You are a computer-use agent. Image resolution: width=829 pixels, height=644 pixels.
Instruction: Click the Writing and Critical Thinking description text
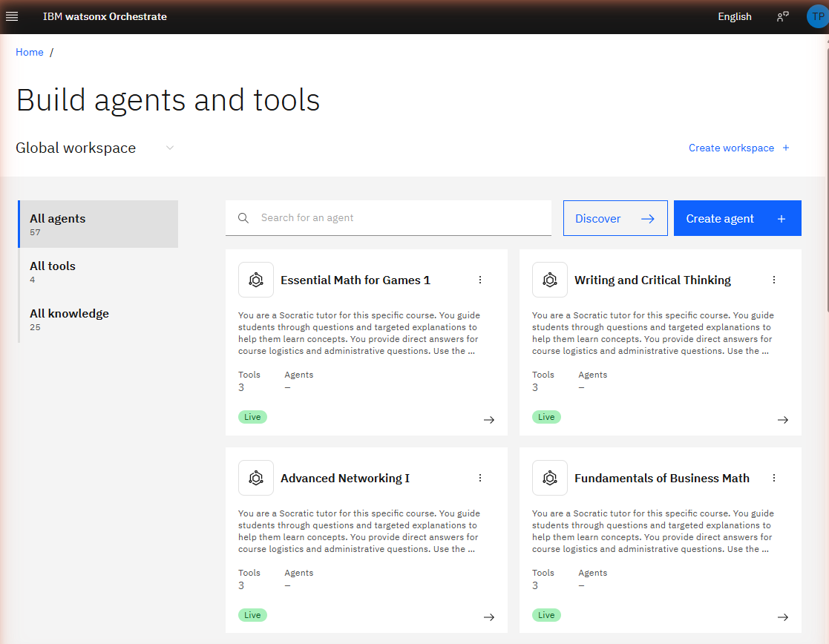[x=653, y=333]
